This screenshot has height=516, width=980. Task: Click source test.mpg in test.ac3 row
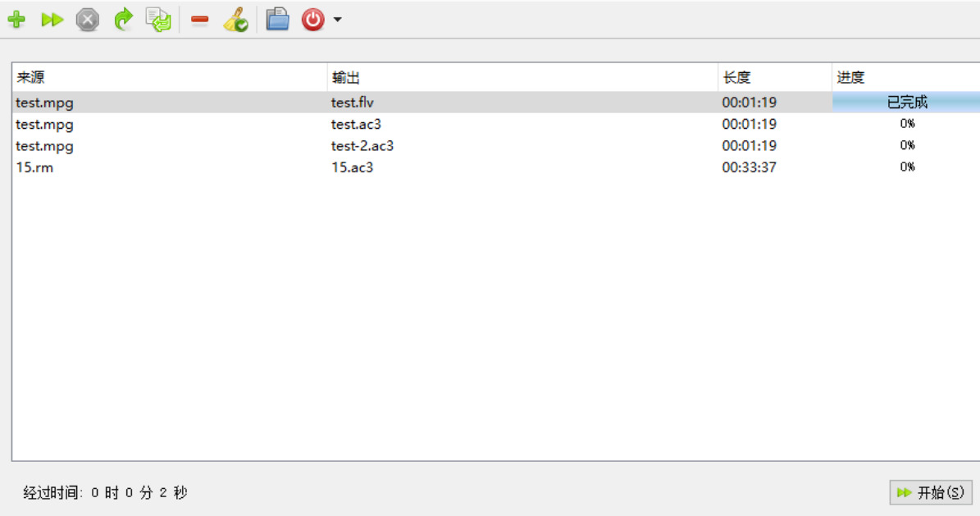click(x=44, y=125)
